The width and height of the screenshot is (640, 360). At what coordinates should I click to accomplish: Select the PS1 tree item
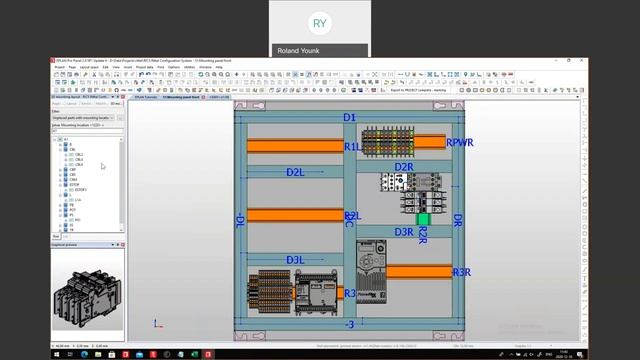point(78,220)
